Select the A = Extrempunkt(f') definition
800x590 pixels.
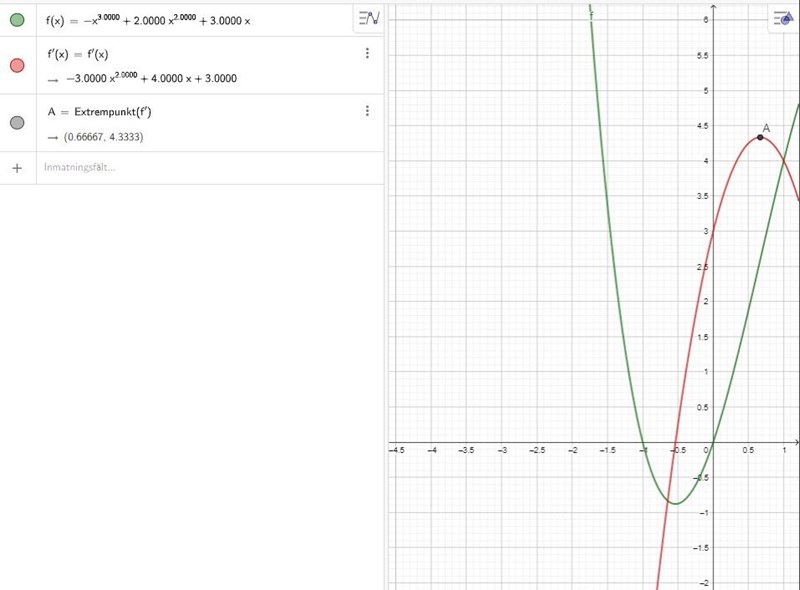click(x=106, y=112)
